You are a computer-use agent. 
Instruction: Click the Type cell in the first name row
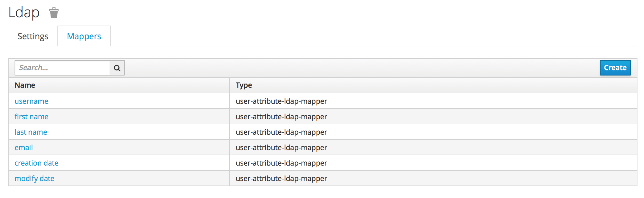pos(281,117)
